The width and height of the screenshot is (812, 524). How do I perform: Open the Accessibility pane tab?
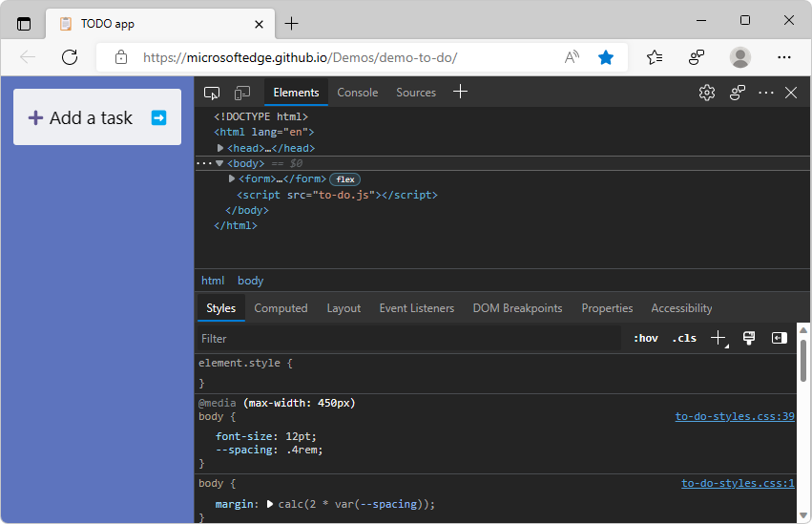coord(681,308)
